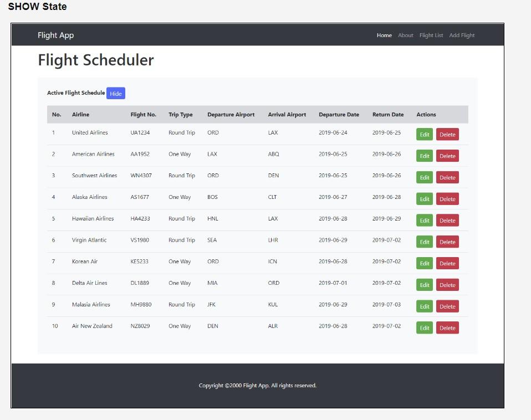Delete the American Airlines flight AA1952

447,156
